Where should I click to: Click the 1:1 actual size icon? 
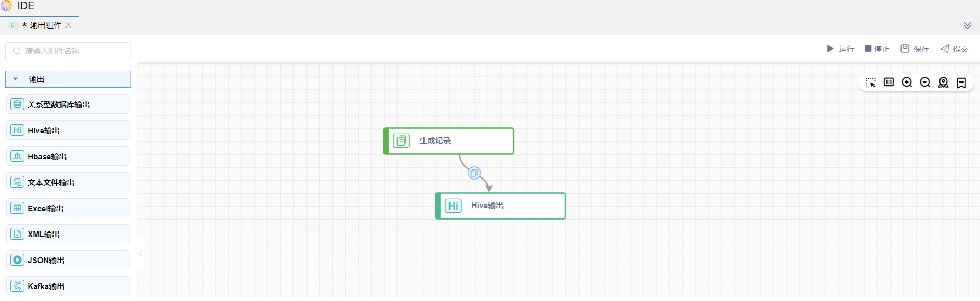pos(889,83)
